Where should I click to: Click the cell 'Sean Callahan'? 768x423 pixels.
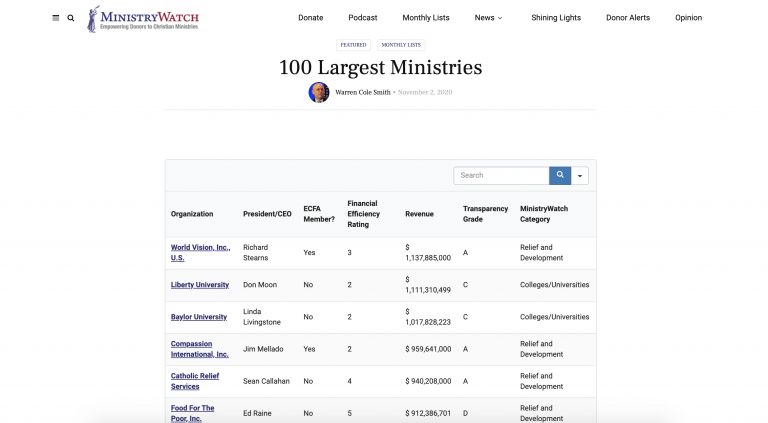(x=266, y=381)
